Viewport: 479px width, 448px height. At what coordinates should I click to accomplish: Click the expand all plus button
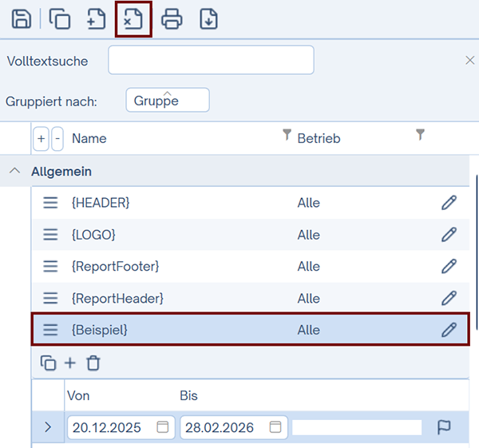coord(42,139)
